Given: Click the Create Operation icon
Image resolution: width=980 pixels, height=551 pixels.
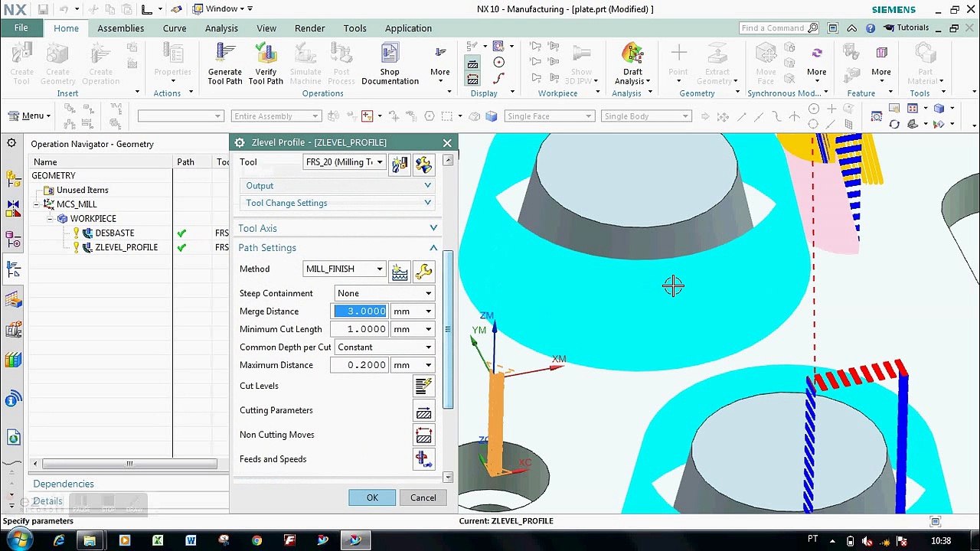Looking at the screenshot, I should click(100, 64).
